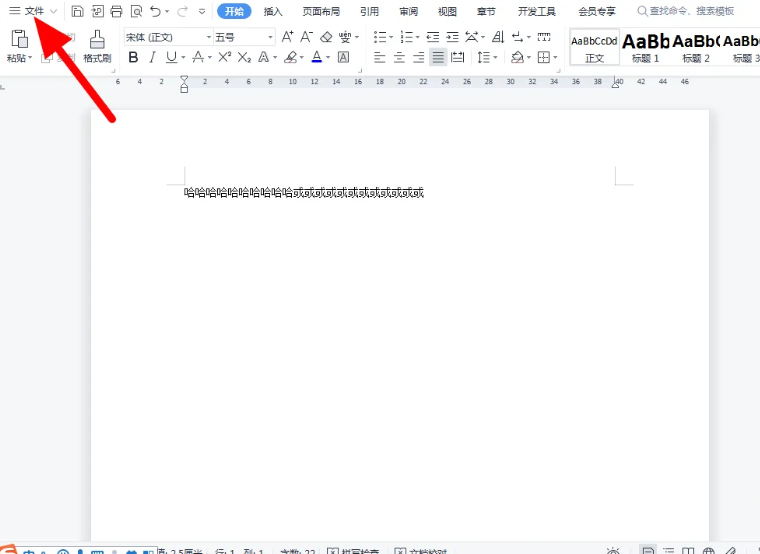Screen dimensions: 760x554
Task: Open the 文件 (File) menu
Action: pos(33,11)
